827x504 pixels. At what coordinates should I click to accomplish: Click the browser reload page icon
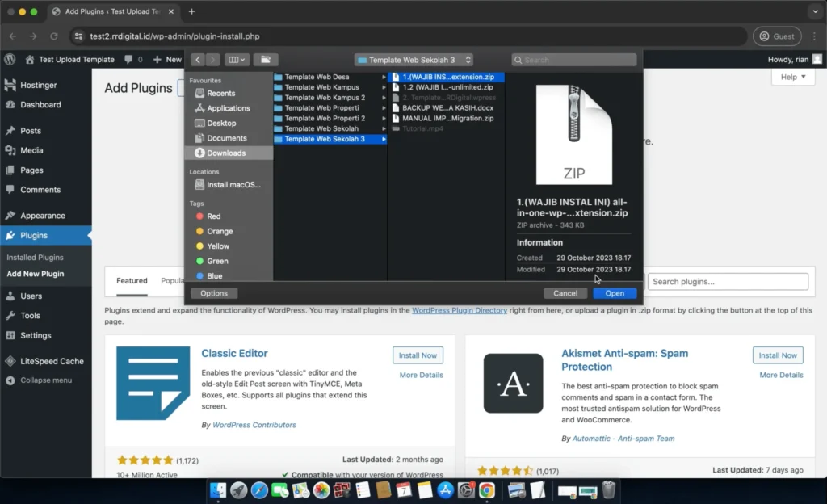pos(54,36)
